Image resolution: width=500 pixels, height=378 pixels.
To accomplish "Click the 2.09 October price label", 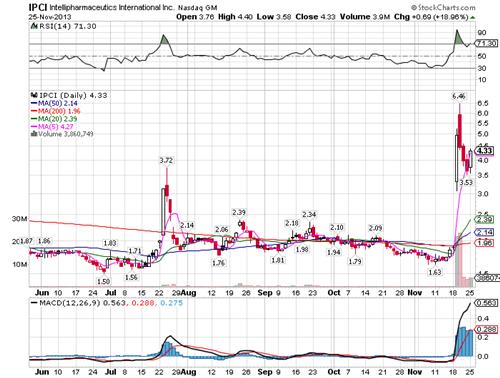I will [x=375, y=228].
